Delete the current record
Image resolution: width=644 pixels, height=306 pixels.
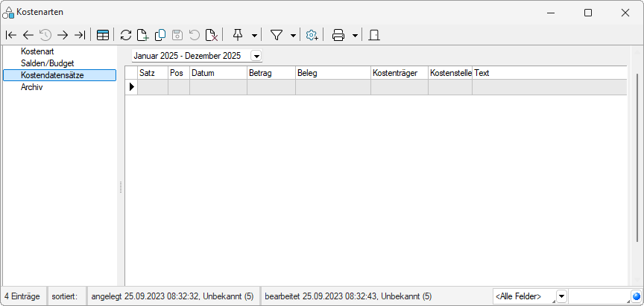(x=212, y=35)
